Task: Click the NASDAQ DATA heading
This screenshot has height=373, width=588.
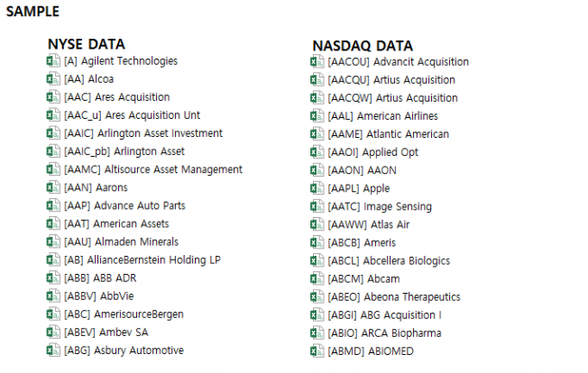Action: click(363, 45)
